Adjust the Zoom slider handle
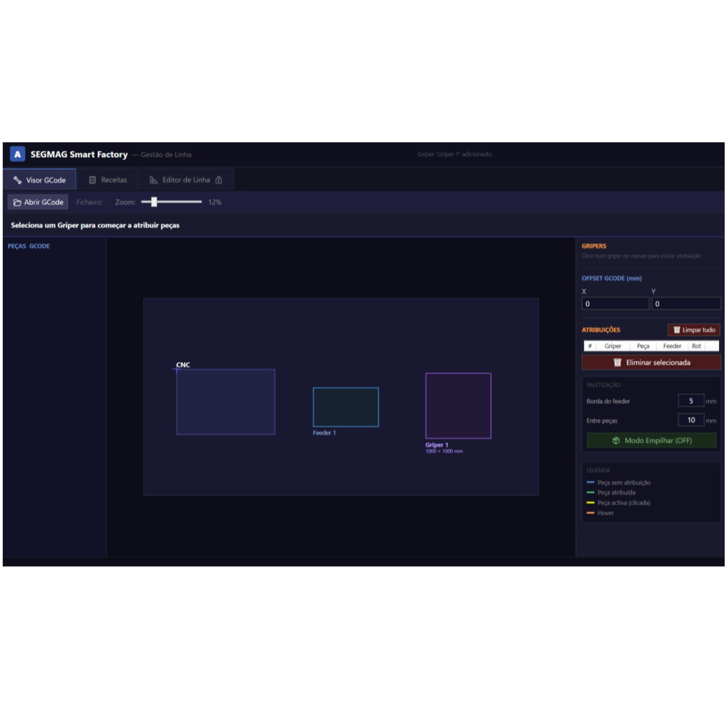 [154, 202]
